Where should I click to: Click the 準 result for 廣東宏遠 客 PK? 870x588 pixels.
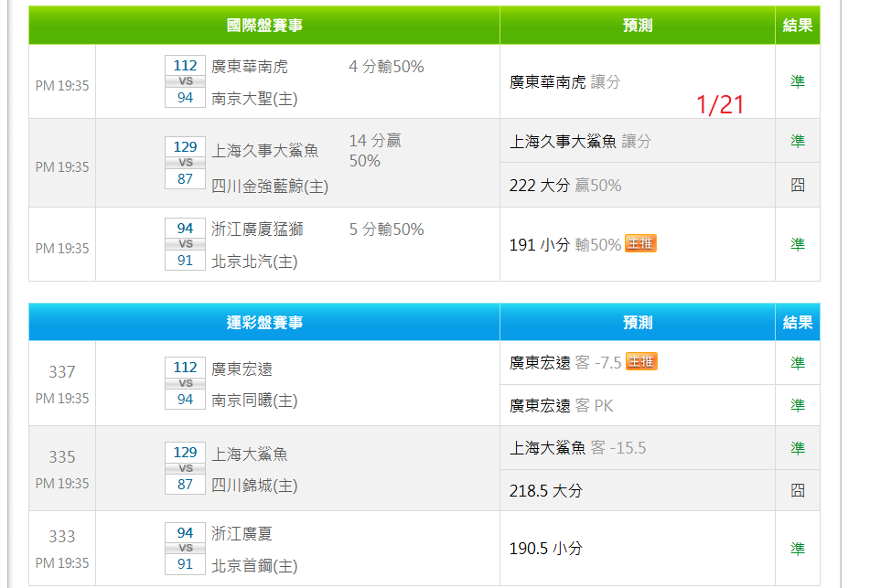coord(798,405)
